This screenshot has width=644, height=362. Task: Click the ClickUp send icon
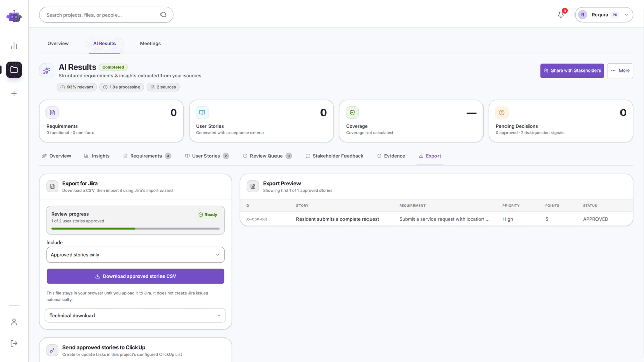[x=52, y=350]
